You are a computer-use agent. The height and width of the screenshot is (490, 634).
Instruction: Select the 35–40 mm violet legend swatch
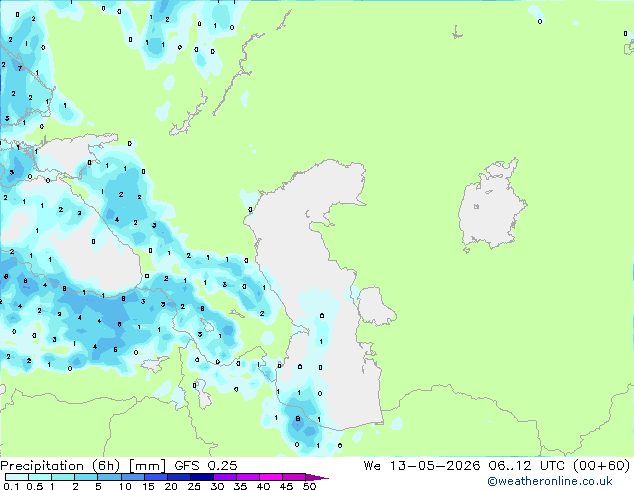pyautogui.click(x=247, y=477)
